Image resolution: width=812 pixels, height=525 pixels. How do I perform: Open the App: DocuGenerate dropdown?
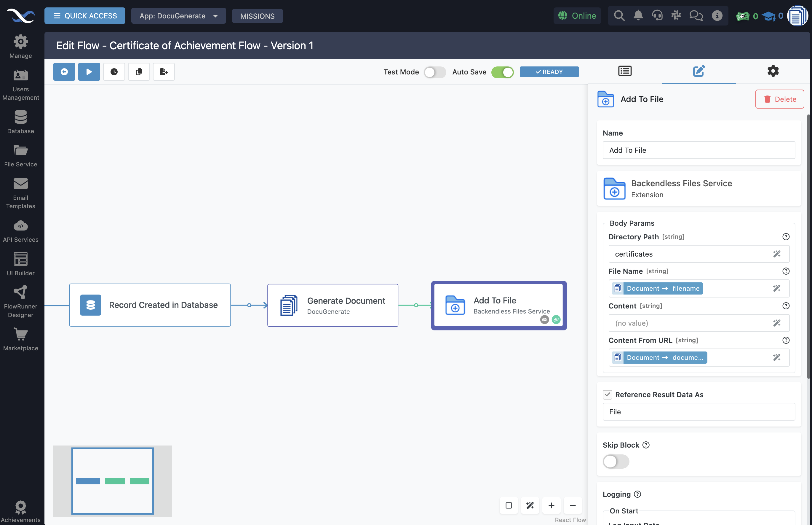178,16
